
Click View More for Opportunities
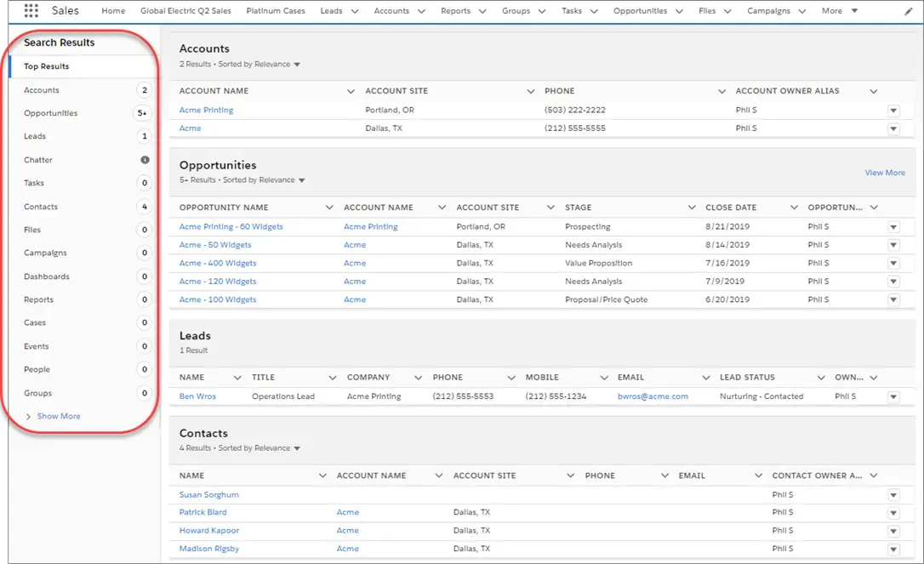tap(885, 173)
